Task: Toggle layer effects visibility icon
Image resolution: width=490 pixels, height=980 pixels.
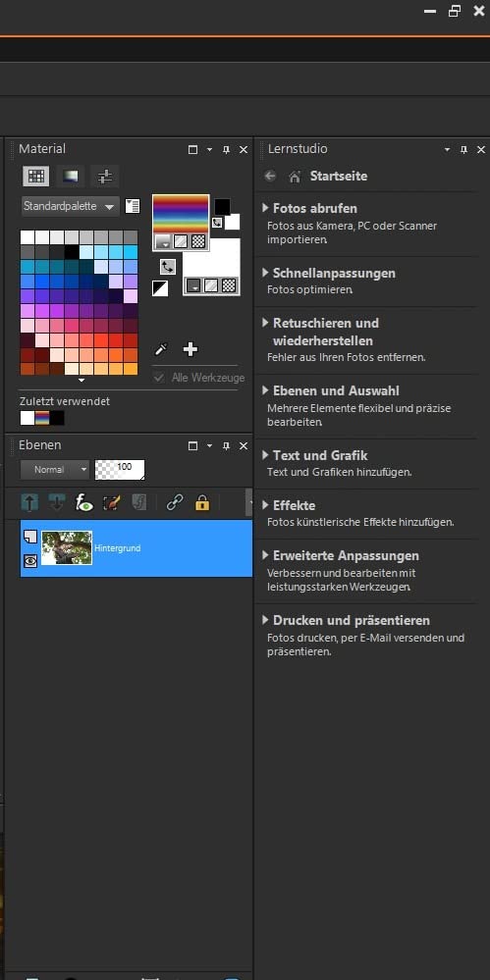Action: [x=83, y=502]
